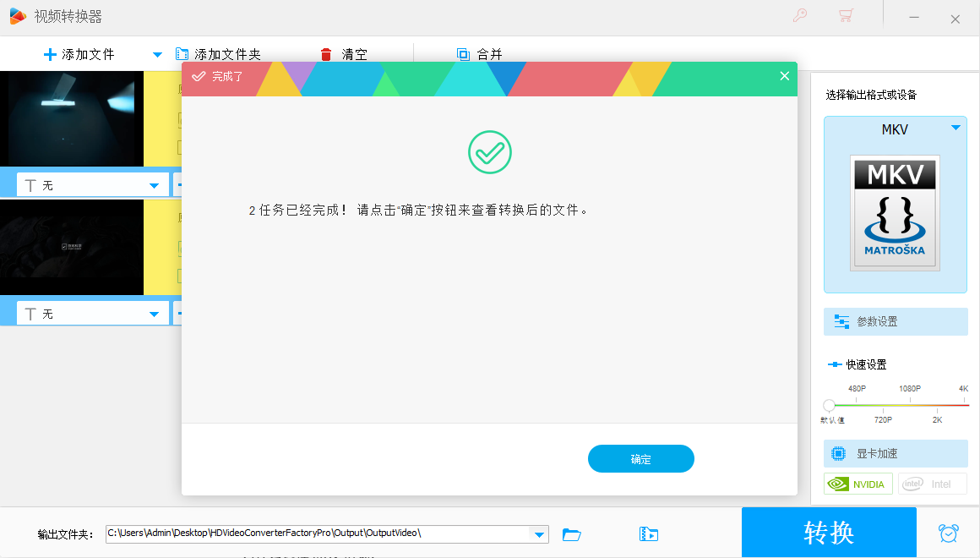Screen dimensions: 980x558
Task: Open 参数设置 parameter settings
Action: (x=896, y=321)
